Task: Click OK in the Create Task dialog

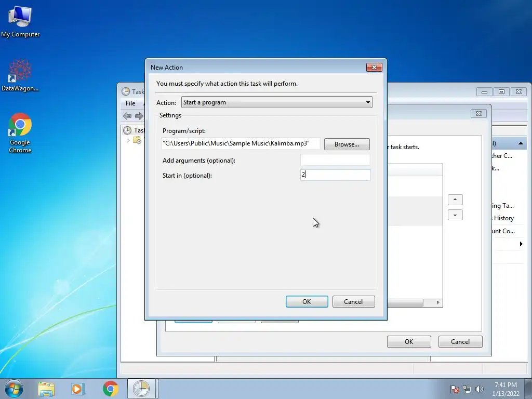Action: [x=409, y=342]
